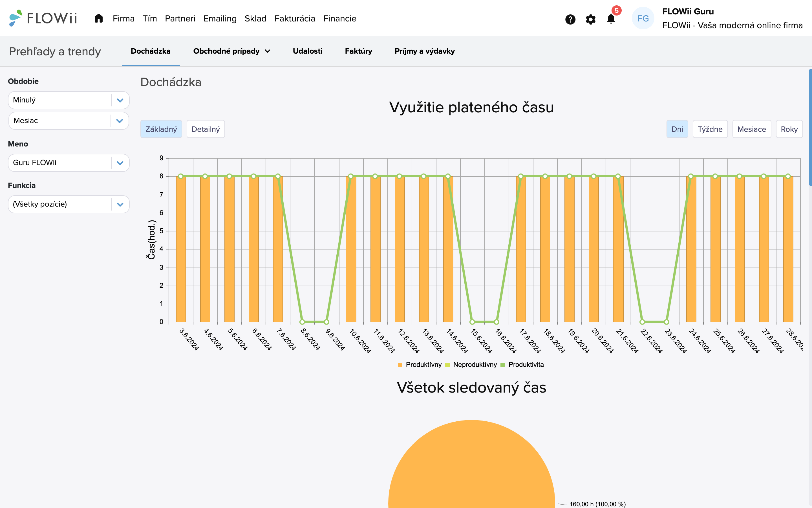The width and height of the screenshot is (812, 508).
Task: Open the Emailing menu
Action: tap(220, 18)
